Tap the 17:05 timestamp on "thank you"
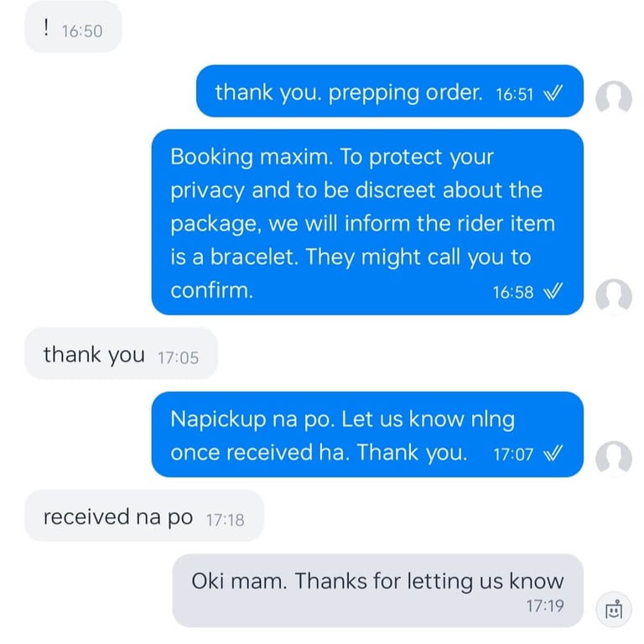 pos(178,358)
